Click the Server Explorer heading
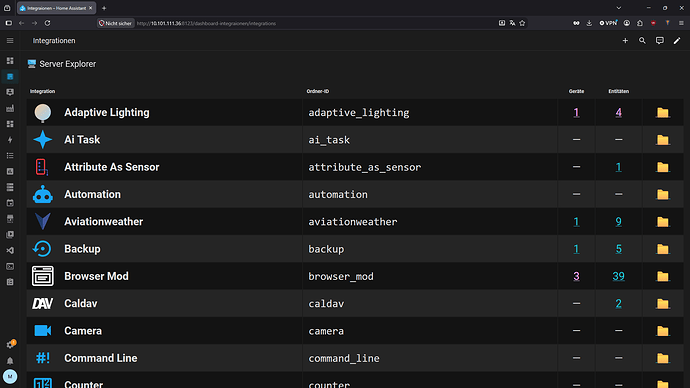690x388 pixels. pyautogui.click(x=67, y=64)
